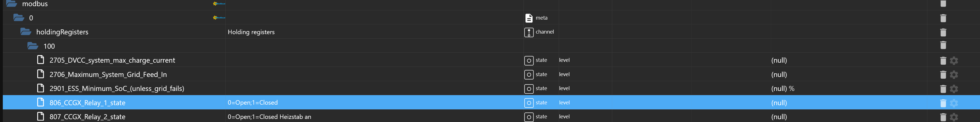Collapse the instance 0 folder
Screen dimensions: 980x122
[19, 17]
